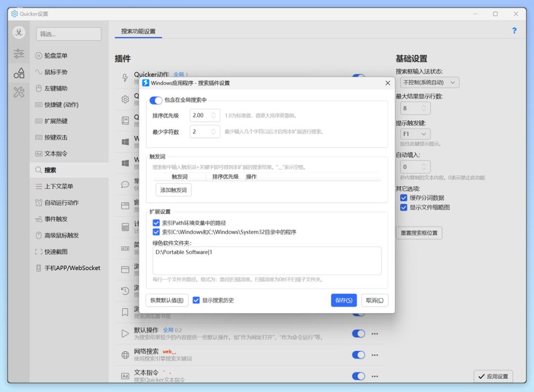Open general settings sliders icon in sidebar

tap(19, 53)
